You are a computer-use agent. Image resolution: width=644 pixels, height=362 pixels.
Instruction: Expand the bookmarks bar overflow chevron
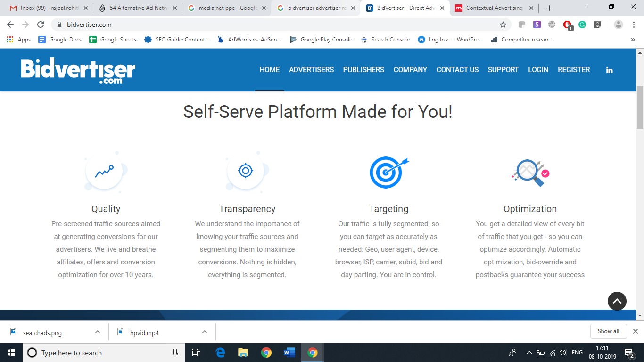pos(633,40)
